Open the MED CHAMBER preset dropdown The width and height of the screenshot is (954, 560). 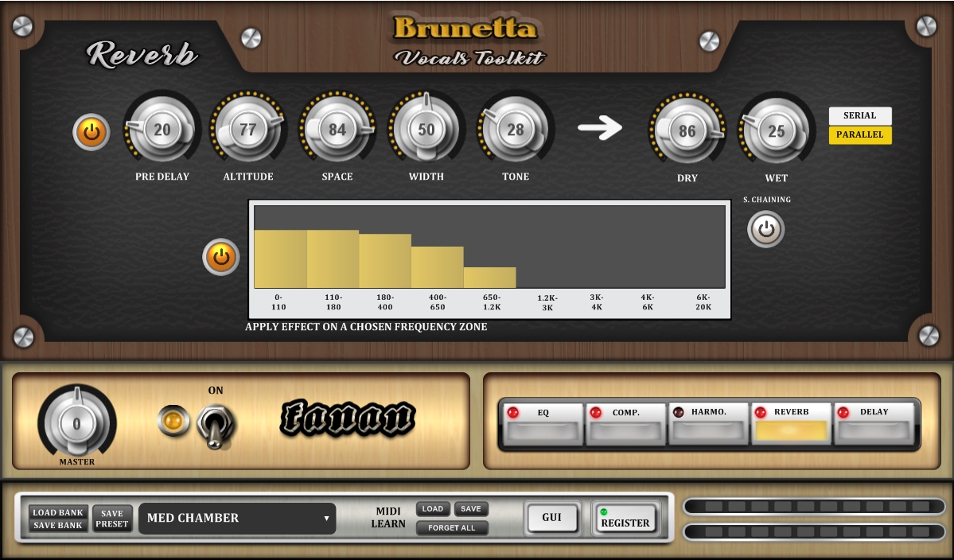237,518
